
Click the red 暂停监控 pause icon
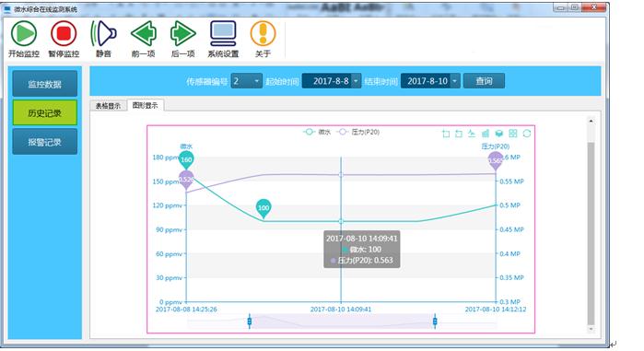click(64, 34)
